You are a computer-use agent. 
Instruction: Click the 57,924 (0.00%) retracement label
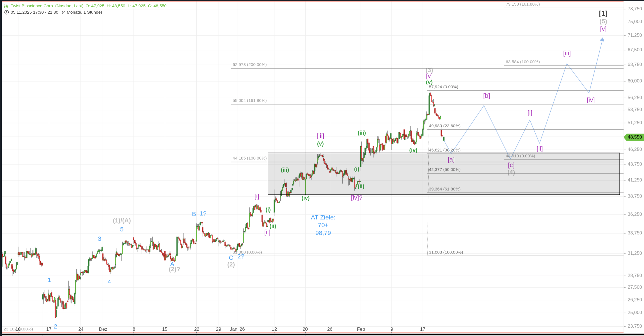coord(443,87)
